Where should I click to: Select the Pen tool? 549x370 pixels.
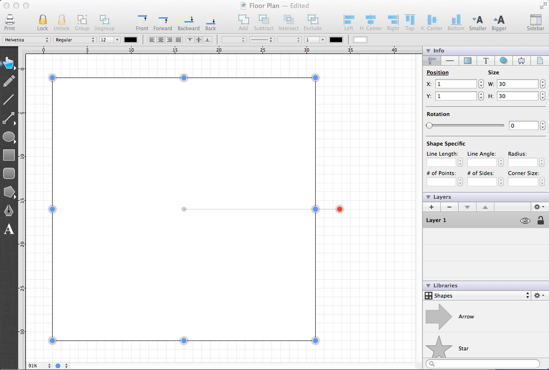(9, 211)
